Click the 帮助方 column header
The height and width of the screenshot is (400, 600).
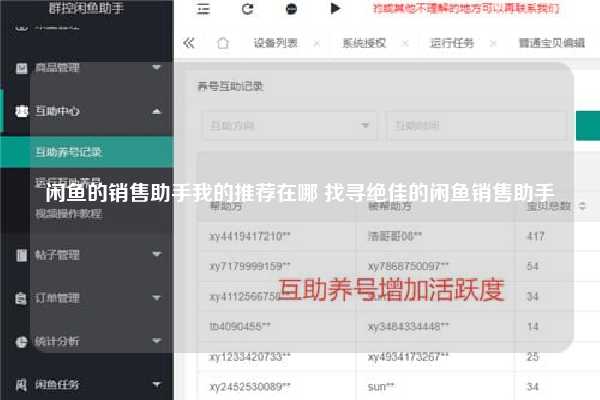pos(226,206)
